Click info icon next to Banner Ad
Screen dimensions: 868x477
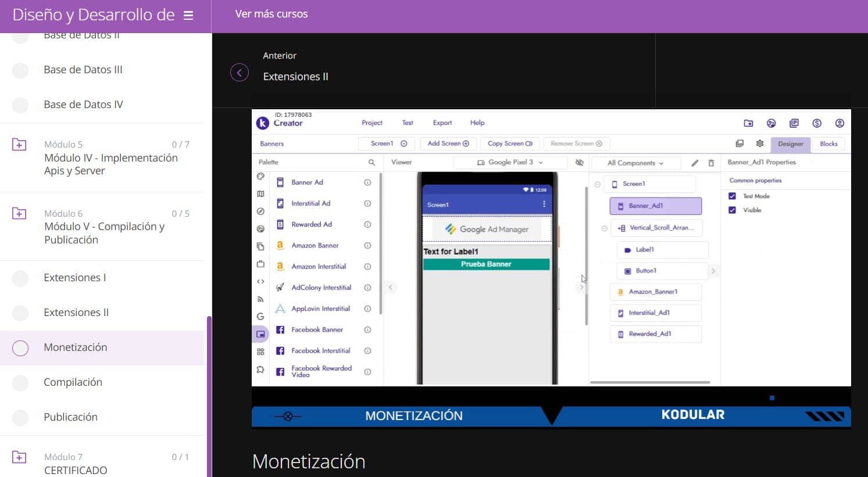point(367,182)
